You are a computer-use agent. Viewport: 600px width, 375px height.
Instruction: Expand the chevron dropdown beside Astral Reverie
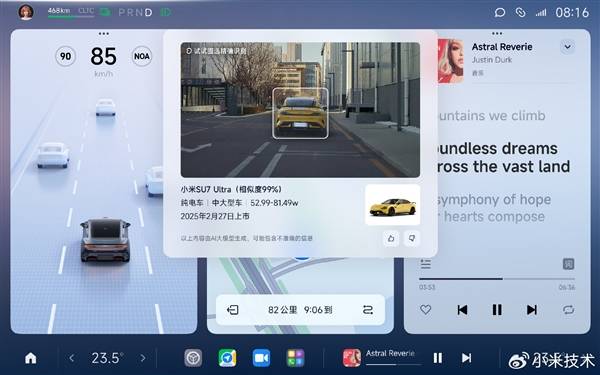567,47
